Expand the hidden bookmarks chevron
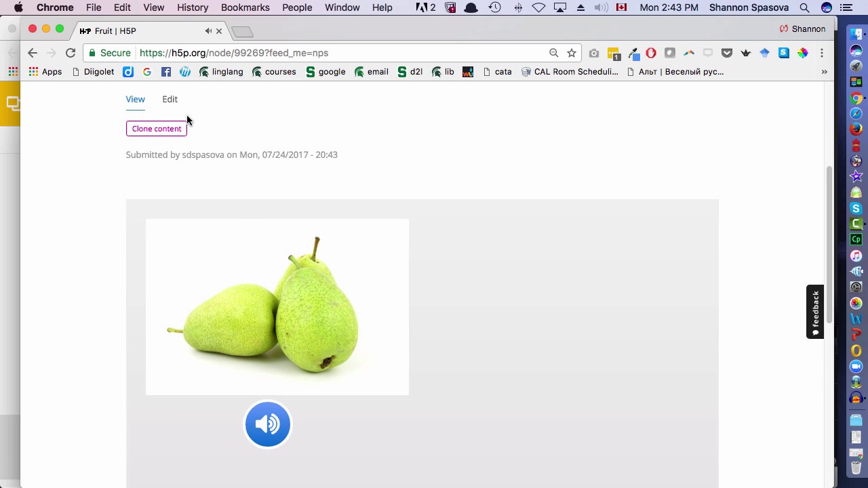 point(824,72)
